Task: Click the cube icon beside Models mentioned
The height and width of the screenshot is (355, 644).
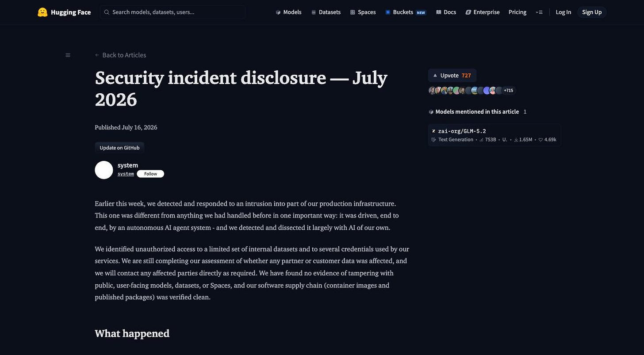Action: [431, 112]
